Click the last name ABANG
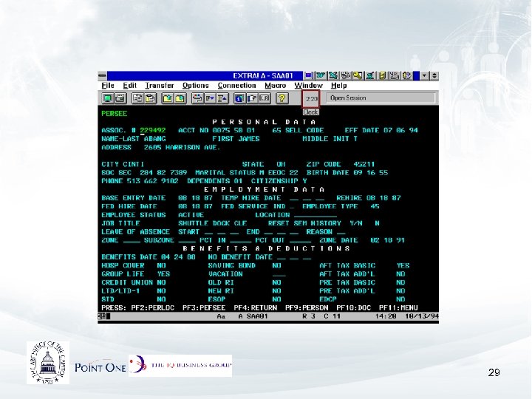Image resolution: width=532 pixels, height=399 pixels. coord(155,139)
